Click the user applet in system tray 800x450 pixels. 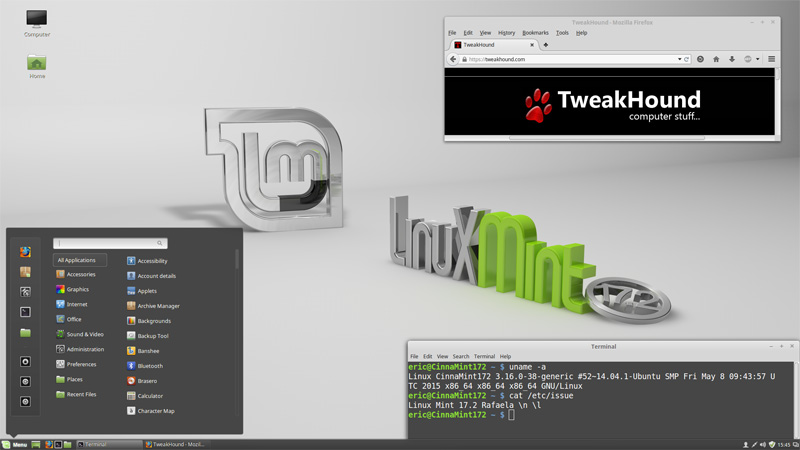(x=745, y=445)
